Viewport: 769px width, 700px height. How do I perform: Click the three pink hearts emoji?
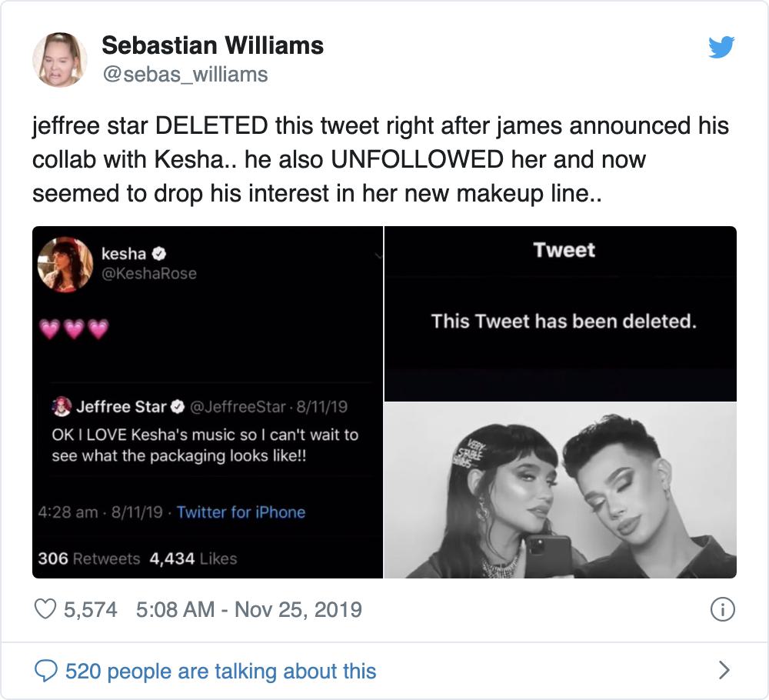click(75, 329)
